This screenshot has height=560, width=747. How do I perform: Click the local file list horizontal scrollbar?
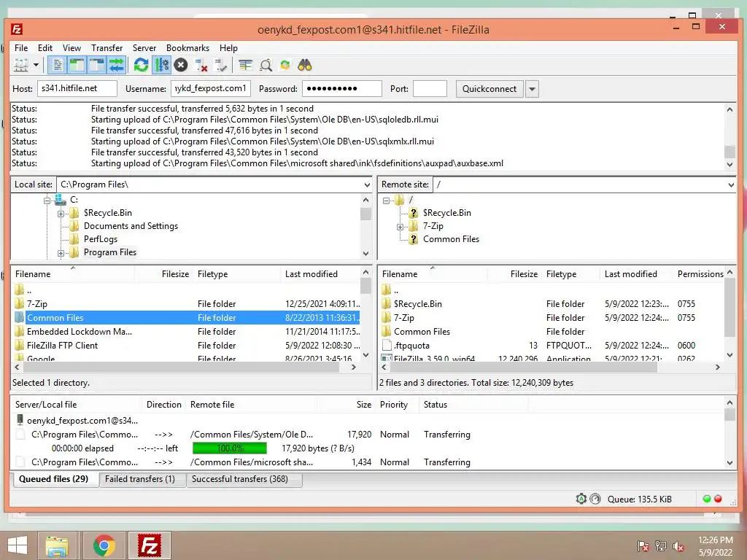tap(180, 367)
